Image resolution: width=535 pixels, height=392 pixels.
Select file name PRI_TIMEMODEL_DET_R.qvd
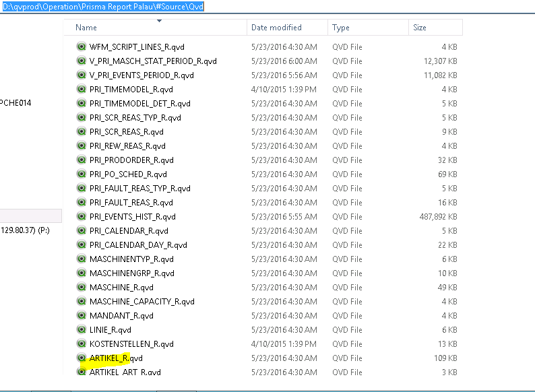point(140,104)
